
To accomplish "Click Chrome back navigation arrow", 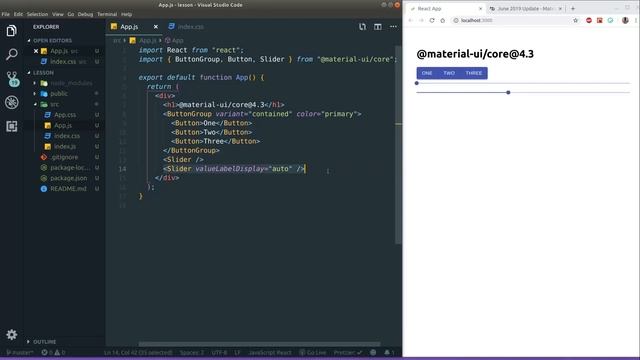I will 411,20.
